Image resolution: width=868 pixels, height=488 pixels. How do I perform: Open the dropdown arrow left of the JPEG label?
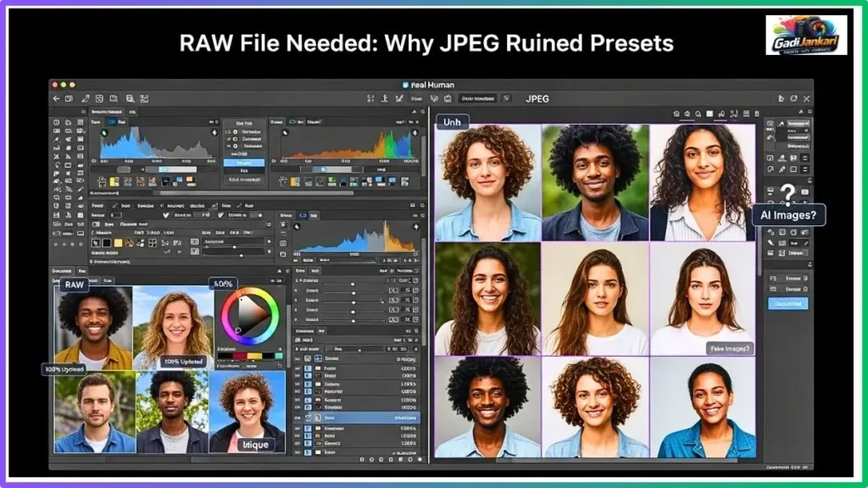[x=507, y=98]
